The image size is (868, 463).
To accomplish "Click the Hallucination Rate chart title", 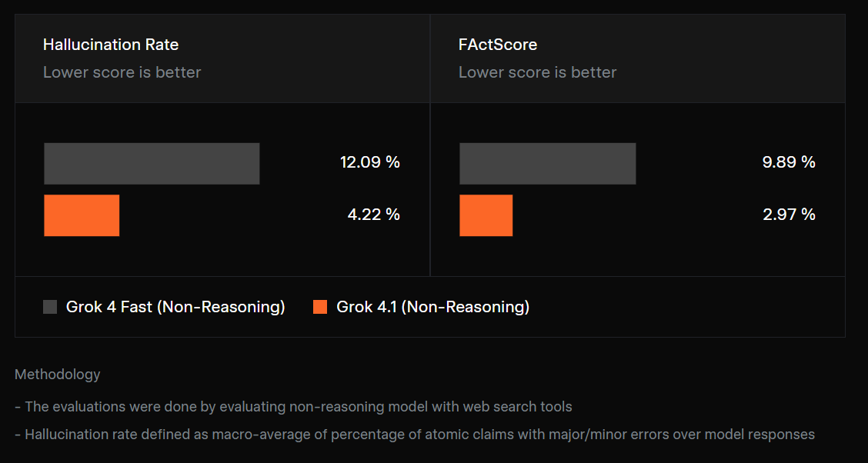I will pyautogui.click(x=111, y=45).
